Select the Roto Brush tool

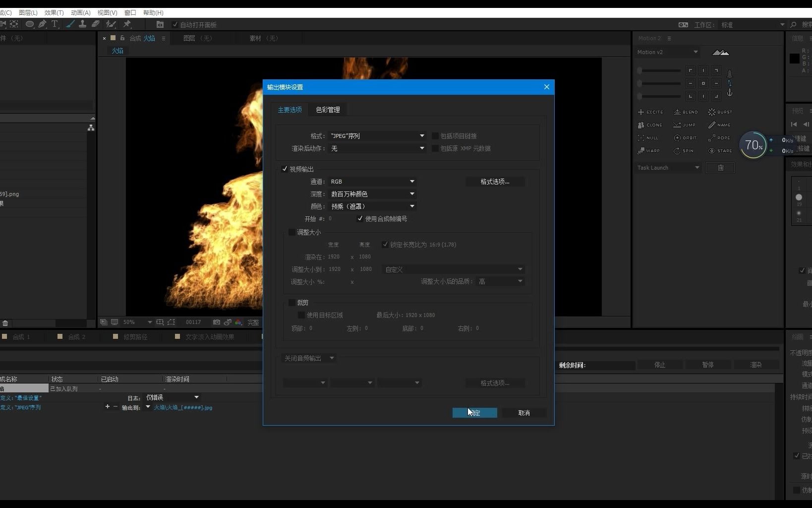(111, 24)
